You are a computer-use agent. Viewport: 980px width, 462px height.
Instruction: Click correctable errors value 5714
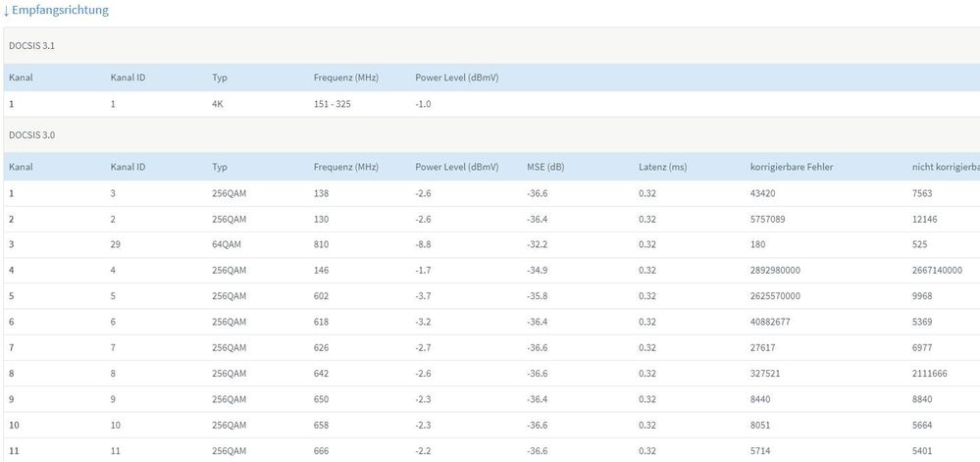pyautogui.click(x=760, y=450)
